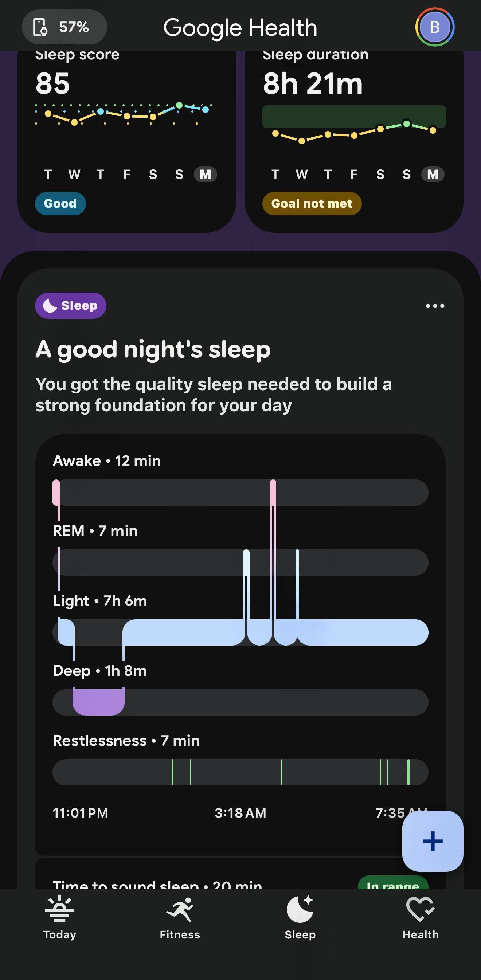This screenshot has width=481, height=980.
Task: Select Monday in the Sleep duration chart
Action: [x=433, y=174]
